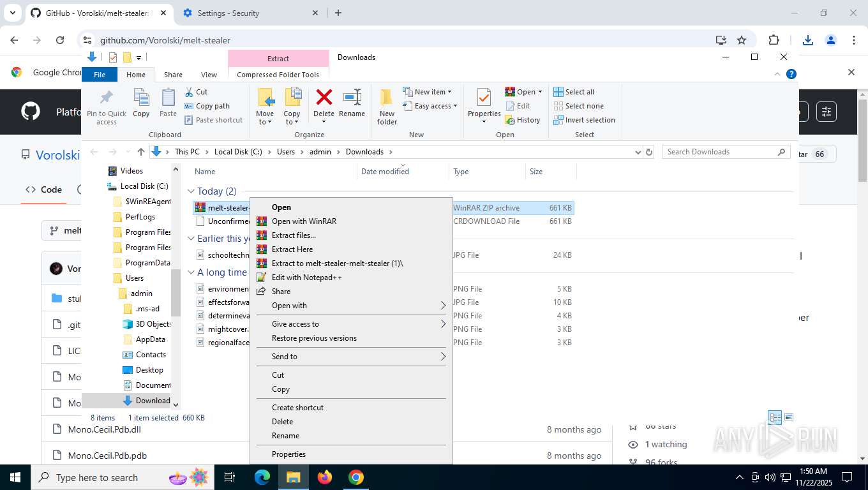Screen dimensions: 868x490
Task: Choose Properties in context menu
Action: 351,454
